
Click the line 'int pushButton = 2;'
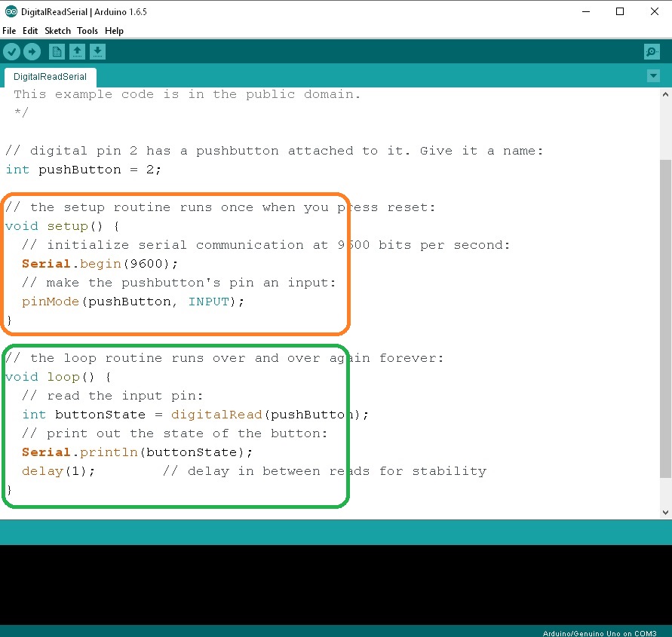(83, 170)
